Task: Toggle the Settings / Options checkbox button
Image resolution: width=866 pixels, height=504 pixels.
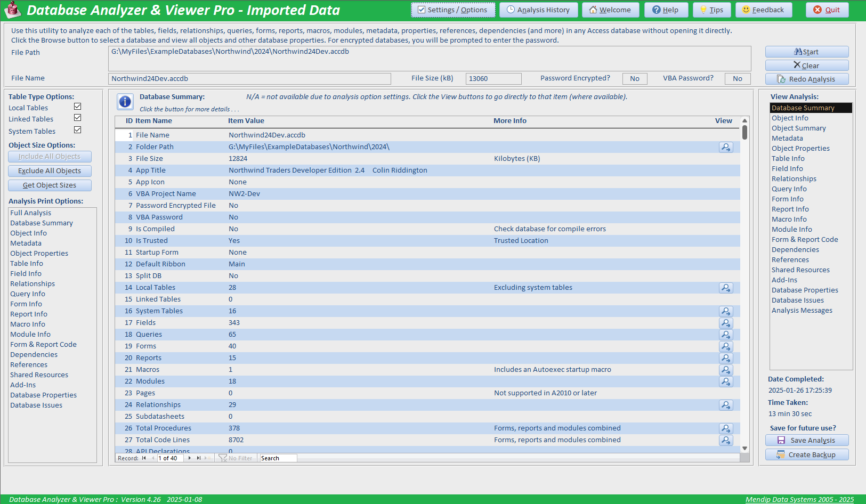Action: click(x=453, y=10)
